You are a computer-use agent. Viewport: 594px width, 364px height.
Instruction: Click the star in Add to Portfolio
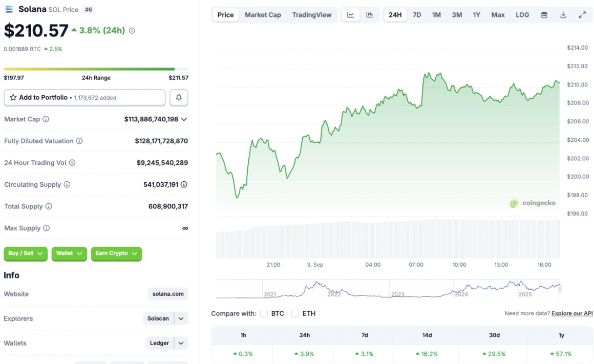(13, 97)
